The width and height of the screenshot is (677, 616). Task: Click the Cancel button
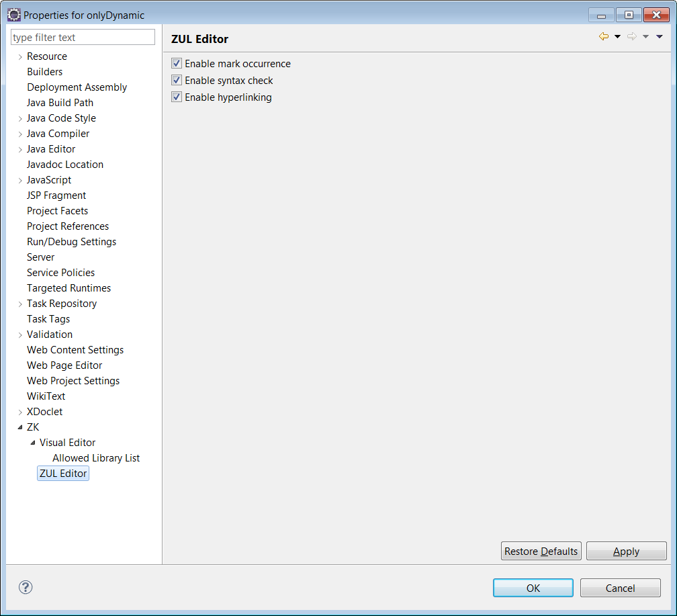(620, 588)
